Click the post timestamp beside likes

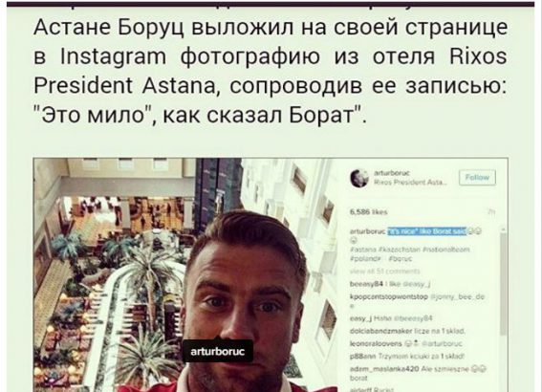(490, 212)
